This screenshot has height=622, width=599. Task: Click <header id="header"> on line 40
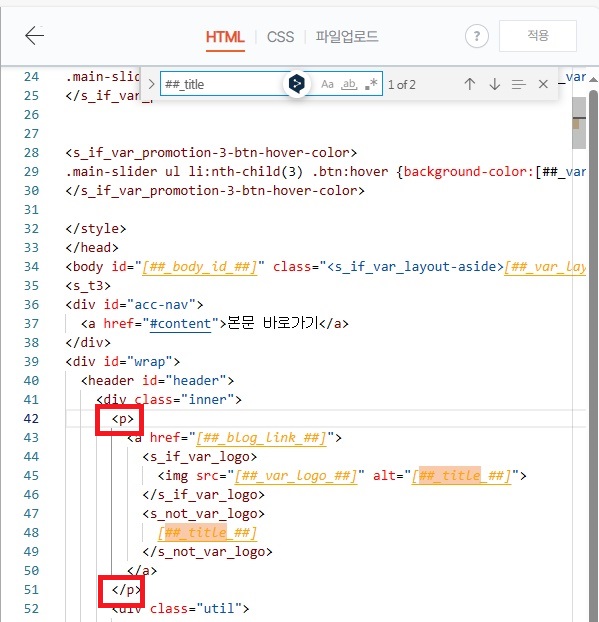click(157, 381)
